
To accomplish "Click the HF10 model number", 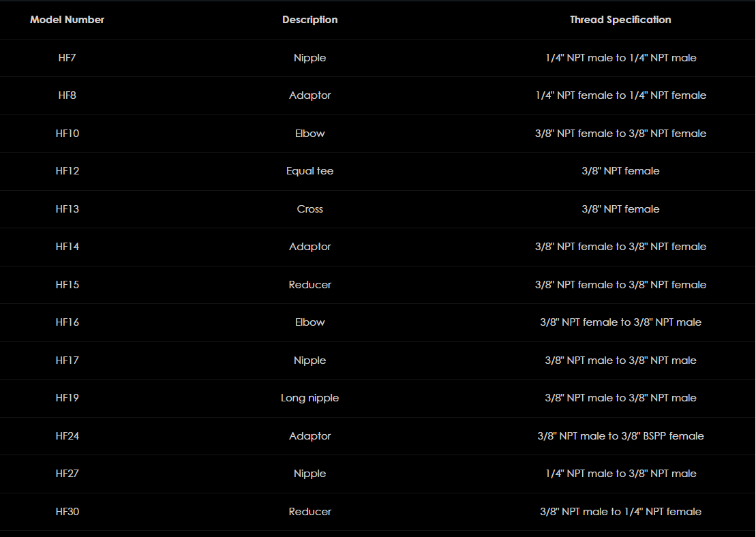I will pos(67,134).
